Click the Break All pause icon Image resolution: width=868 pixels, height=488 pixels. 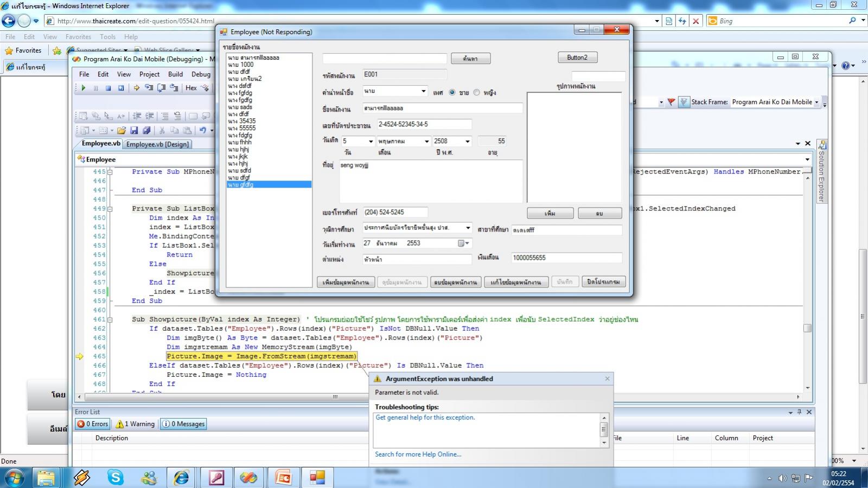pyautogui.click(x=96, y=88)
